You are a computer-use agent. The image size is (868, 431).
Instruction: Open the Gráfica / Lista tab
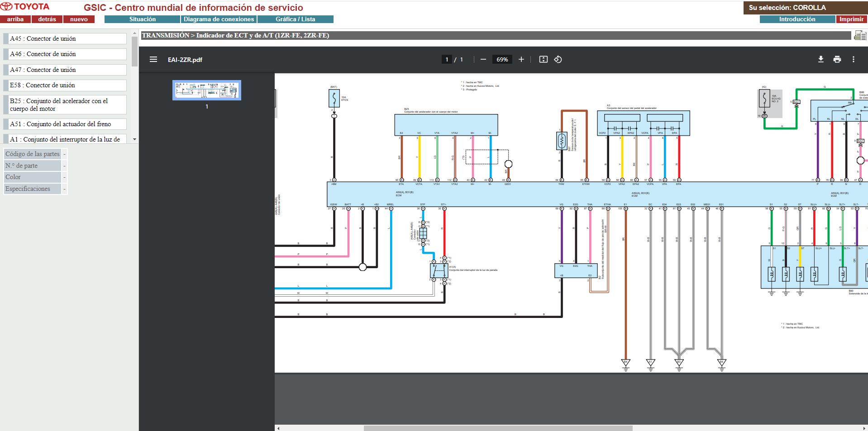click(x=296, y=19)
